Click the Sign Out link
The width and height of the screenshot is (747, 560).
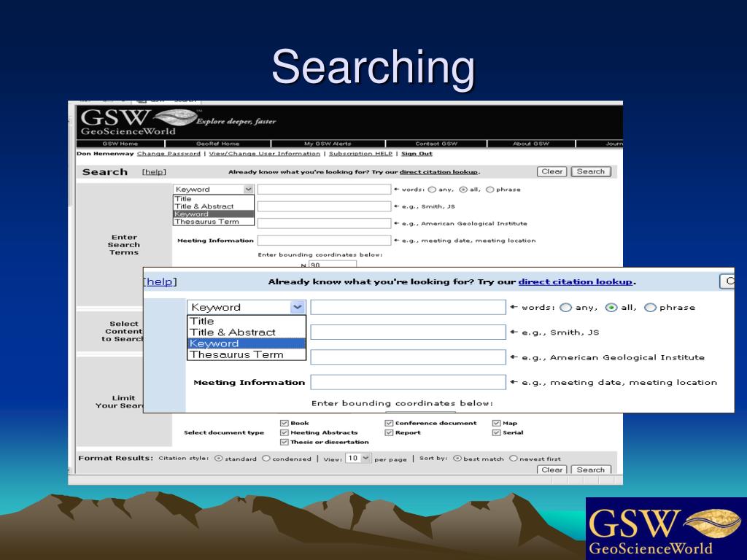[417, 153]
